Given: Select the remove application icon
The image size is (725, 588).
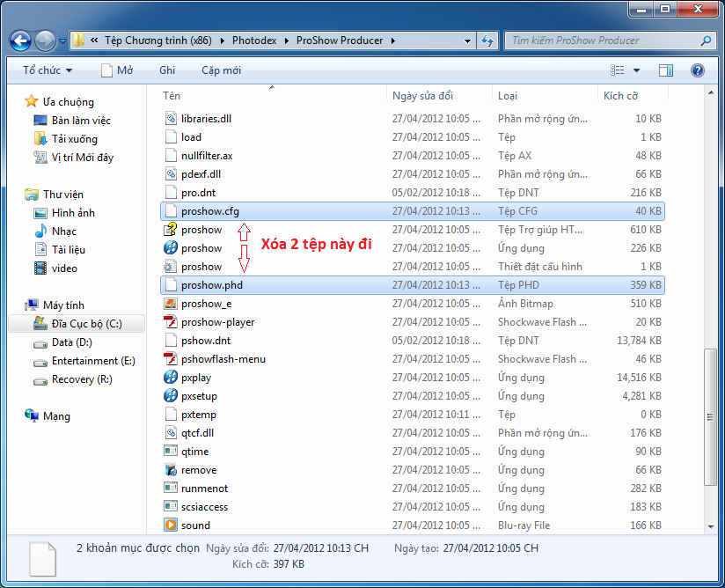Looking at the screenshot, I should point(171,470).
